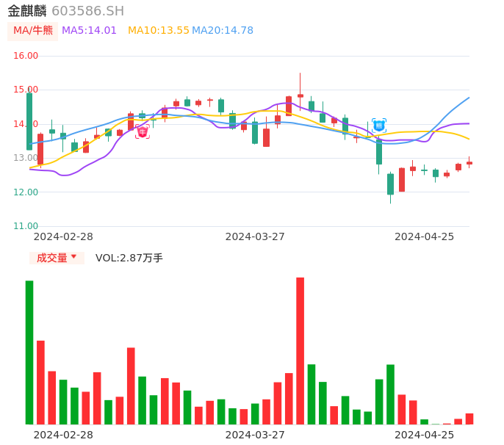Click the 2024-04-25 date under volume chart
Screen dimensions: 504x445
tap(424, 435)
